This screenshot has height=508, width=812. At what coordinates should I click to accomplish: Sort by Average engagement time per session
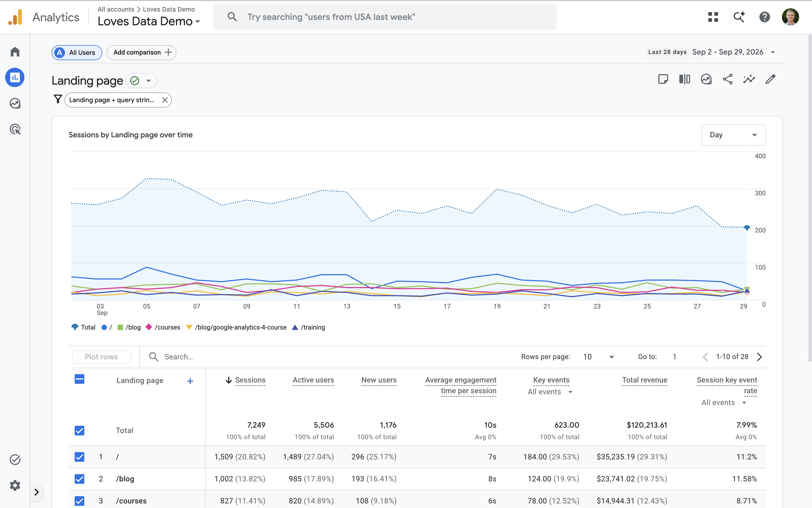[461, 385]
